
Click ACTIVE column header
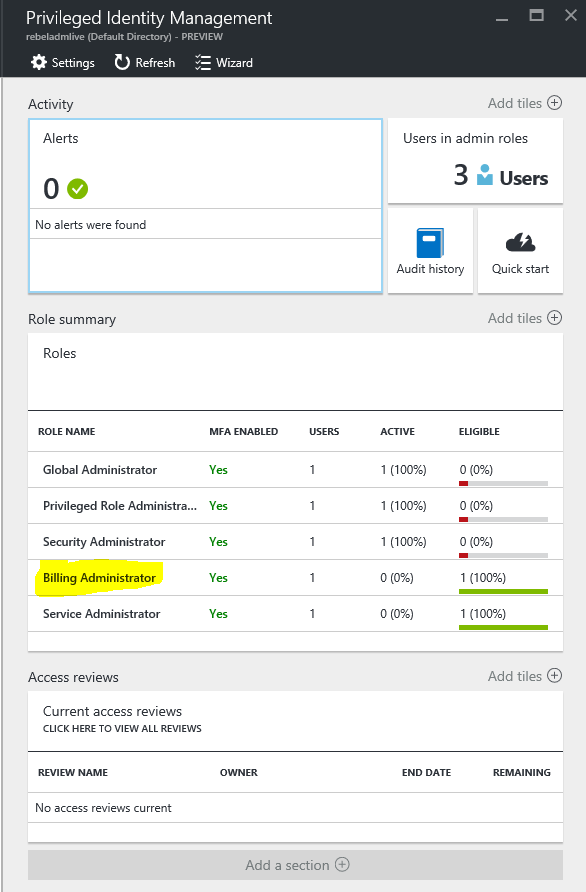tap(398, 431)
